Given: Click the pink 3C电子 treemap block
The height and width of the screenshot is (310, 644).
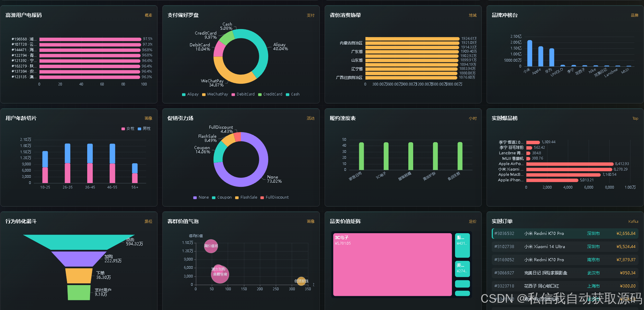Looking at the screenshot, I should coord(392,265).
